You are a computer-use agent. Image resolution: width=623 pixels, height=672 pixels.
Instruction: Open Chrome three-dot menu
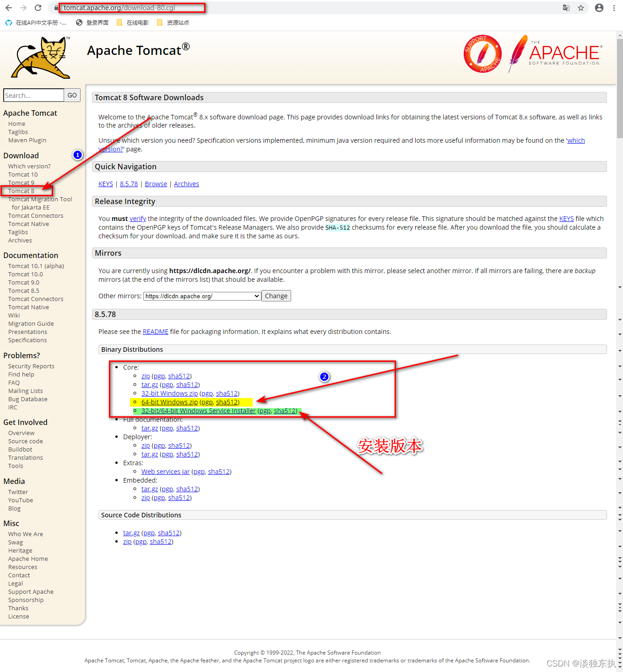click(614, 8)
